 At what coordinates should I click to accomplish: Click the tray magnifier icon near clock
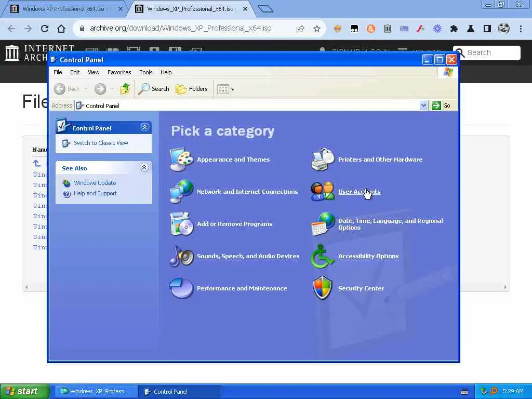click(x=494, y=391)
